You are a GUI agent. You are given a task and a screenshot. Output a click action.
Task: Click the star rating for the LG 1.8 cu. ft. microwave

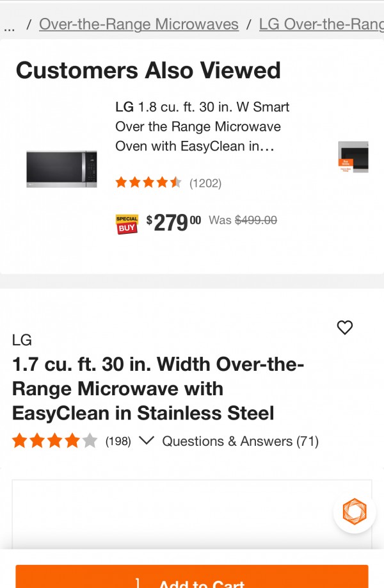click(148, 183)
